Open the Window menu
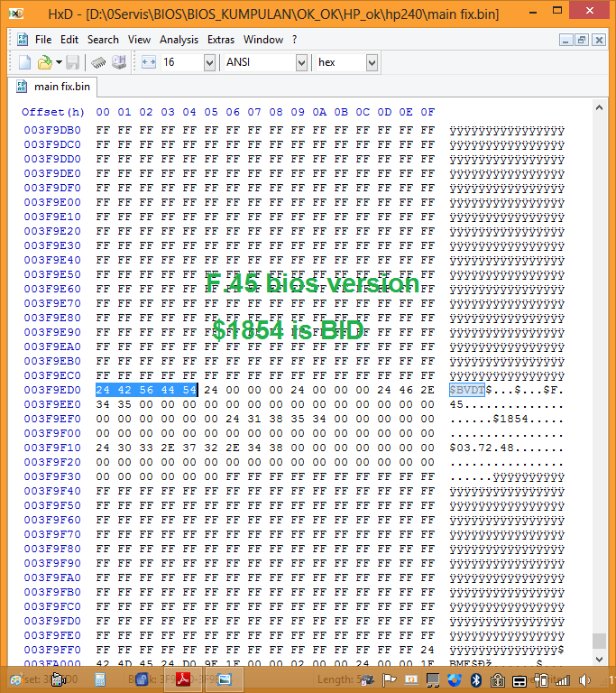 (263, 40)
